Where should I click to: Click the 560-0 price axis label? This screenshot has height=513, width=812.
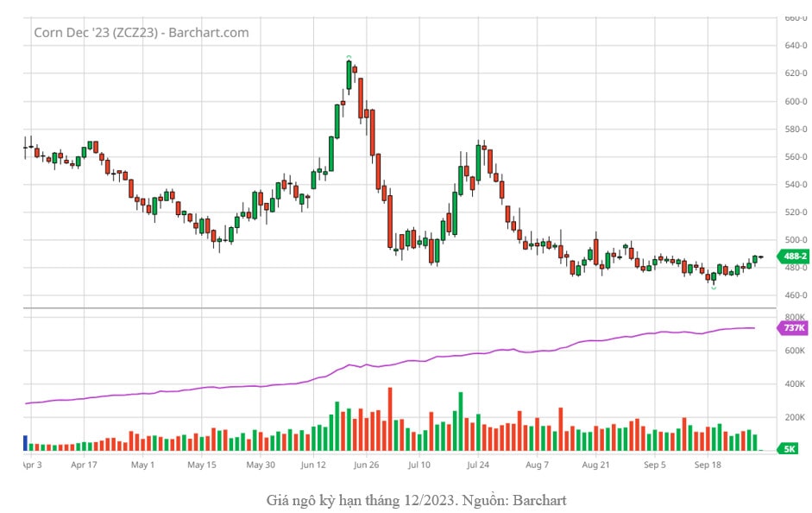(x=796, y=157)
